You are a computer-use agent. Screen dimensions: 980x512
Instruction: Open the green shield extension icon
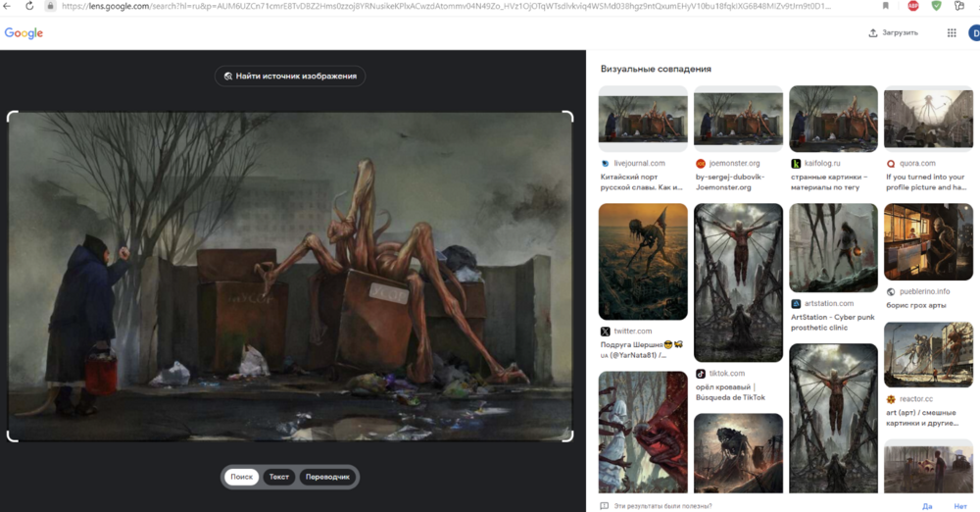click(936, 6)
